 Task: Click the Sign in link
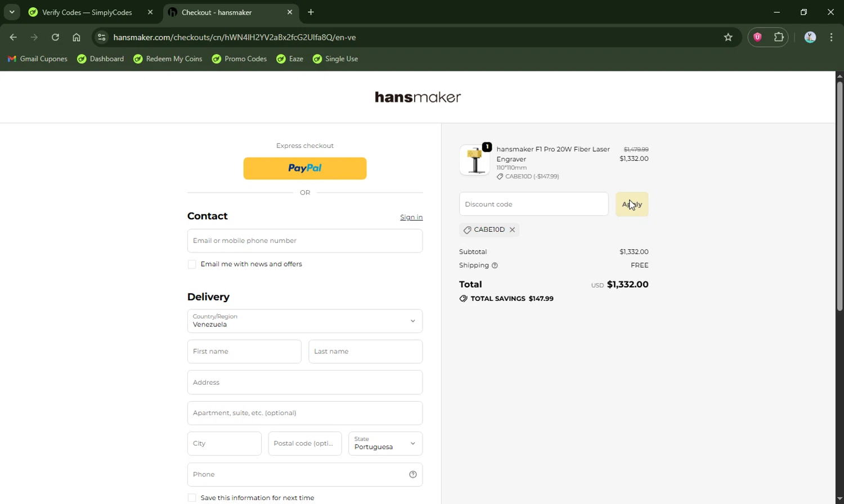[x=411, y=217]
